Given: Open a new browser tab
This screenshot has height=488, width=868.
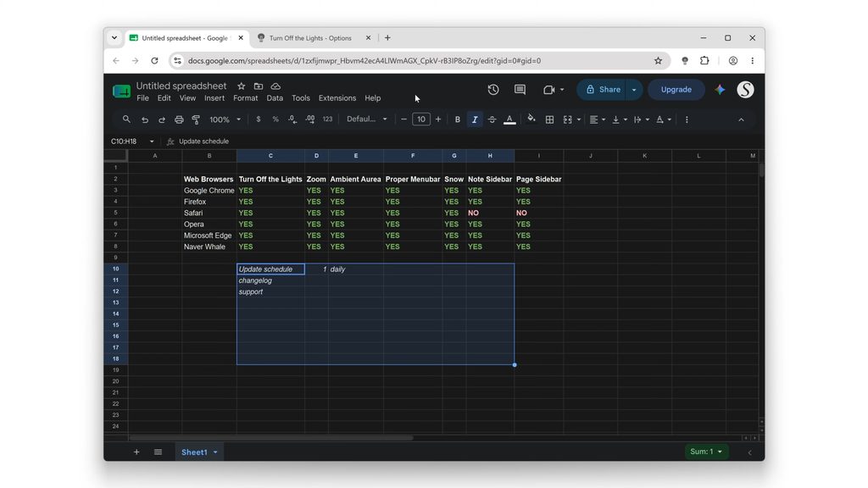Looking at the screenshot, I should 387,37.
